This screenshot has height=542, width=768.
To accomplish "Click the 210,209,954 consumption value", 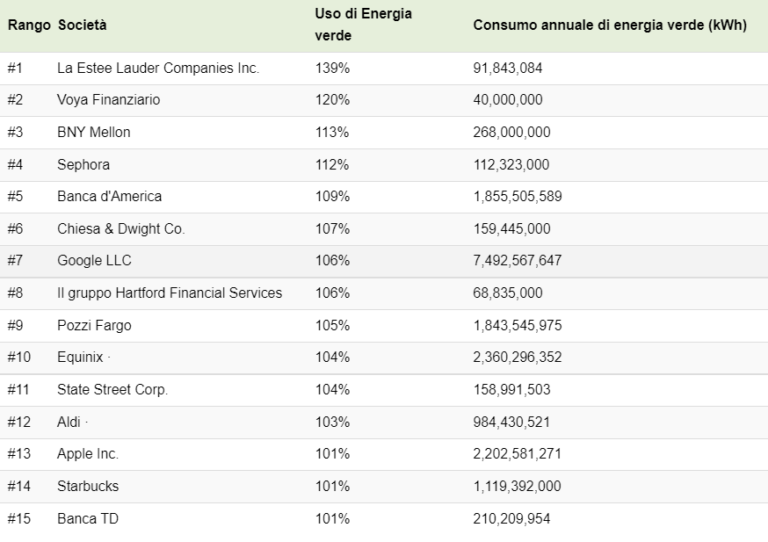I will 511,518.
